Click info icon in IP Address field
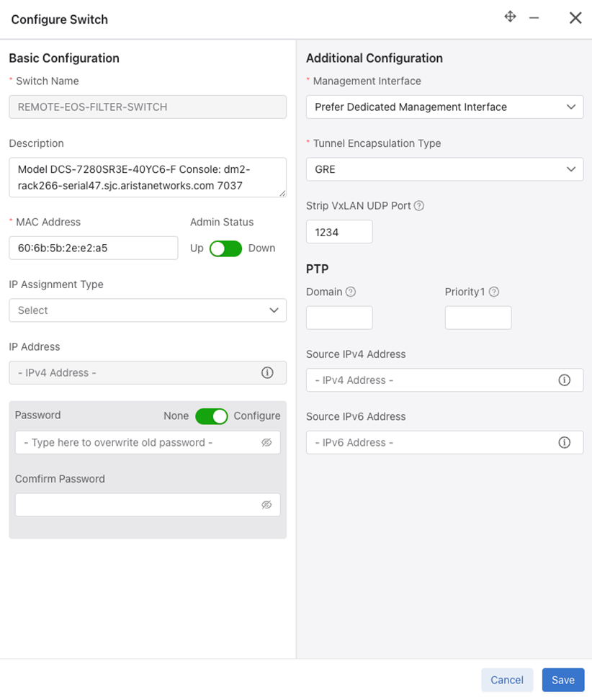592x700 pixels. point(267,373)
